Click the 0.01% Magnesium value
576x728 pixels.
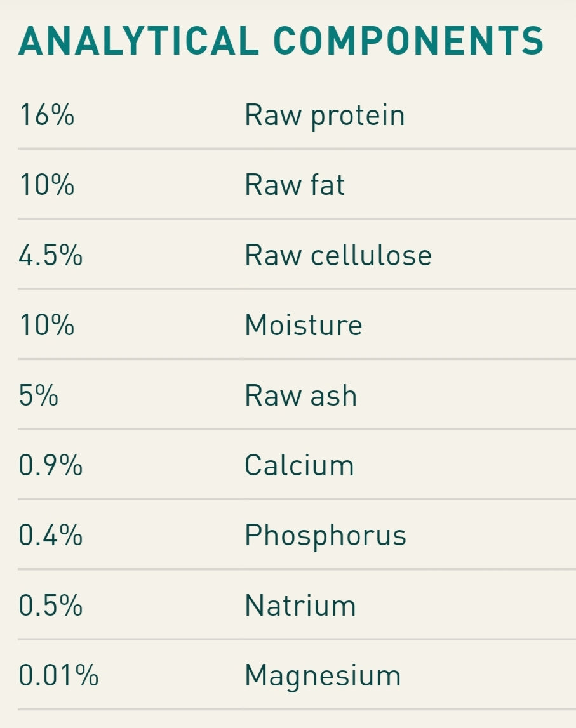(58, 676)
